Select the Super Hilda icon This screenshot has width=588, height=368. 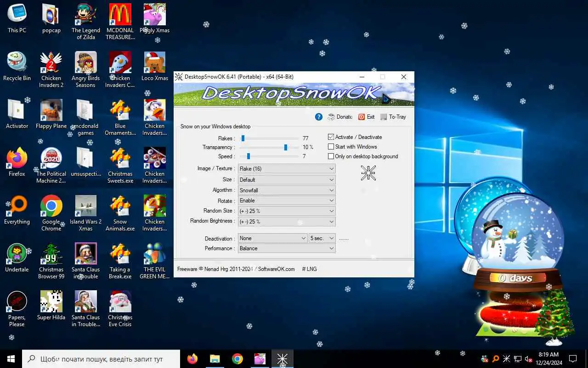(51, 306)
